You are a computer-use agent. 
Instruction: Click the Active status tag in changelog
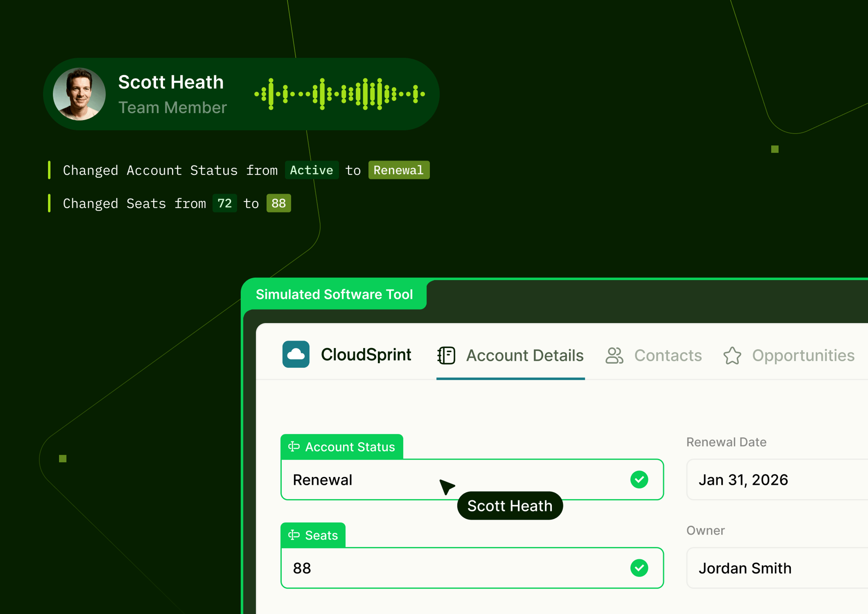pos(311,170)
